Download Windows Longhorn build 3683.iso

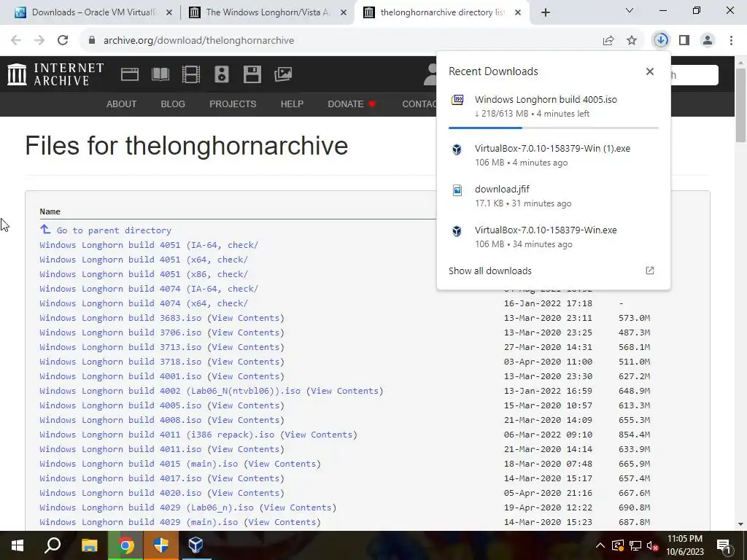(x=120, y=318)
